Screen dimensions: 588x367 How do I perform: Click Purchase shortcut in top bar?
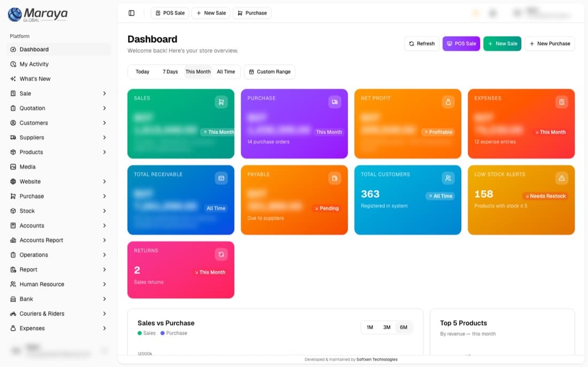(252, 13)
